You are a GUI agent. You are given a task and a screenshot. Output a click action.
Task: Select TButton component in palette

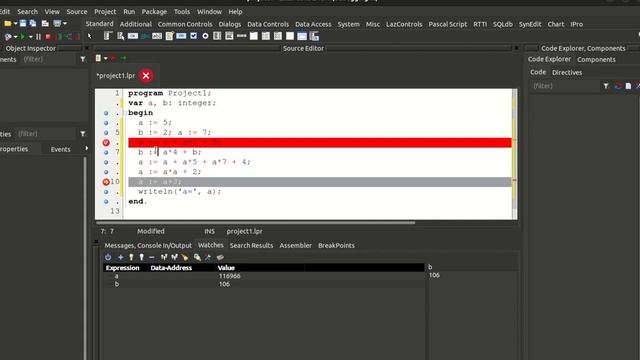[x=133, y=36]
